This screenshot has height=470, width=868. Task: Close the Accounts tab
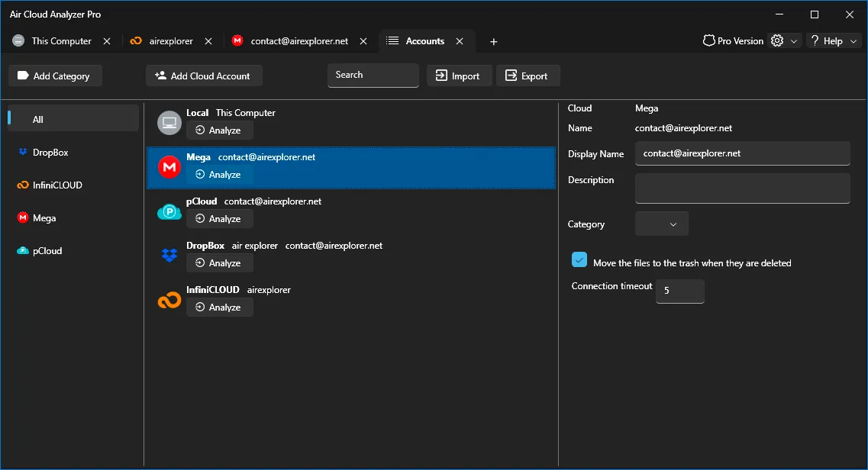460,41
